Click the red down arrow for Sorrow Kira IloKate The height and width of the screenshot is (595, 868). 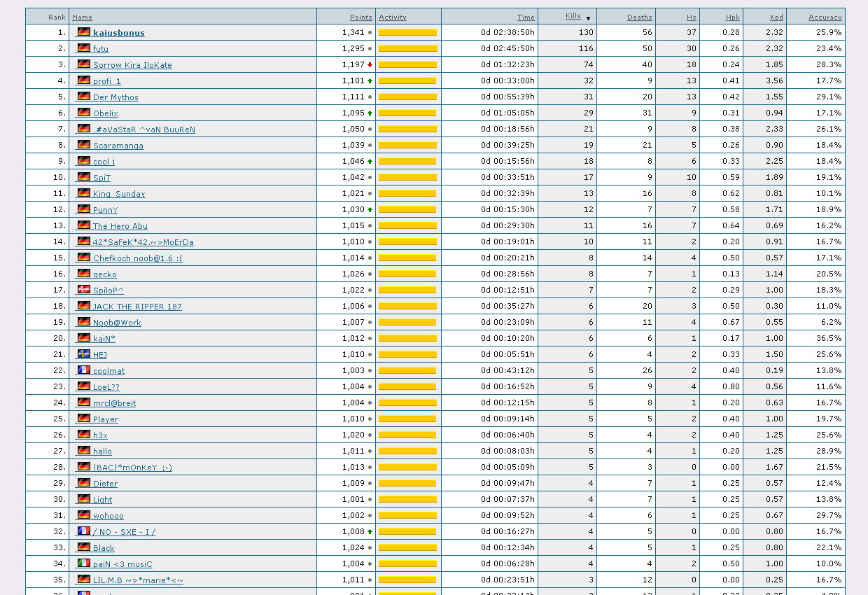point(370,65)
